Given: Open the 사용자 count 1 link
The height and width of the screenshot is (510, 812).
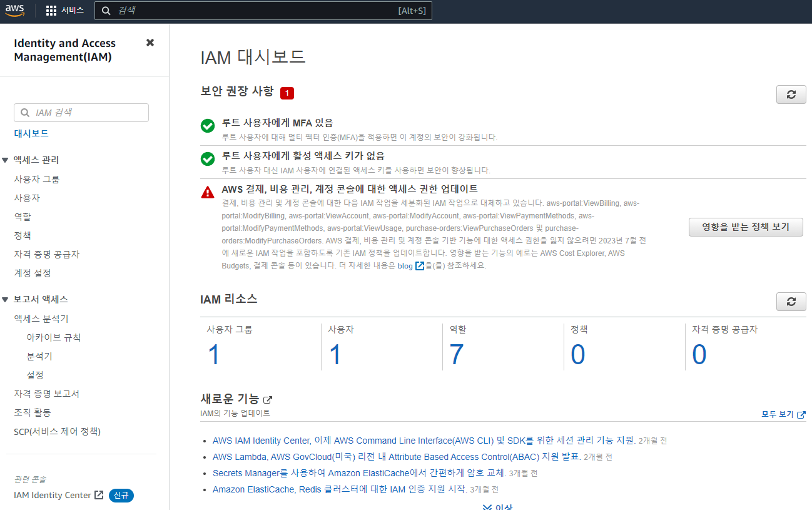Looking at the screenshot, I should tap(335, 355).
